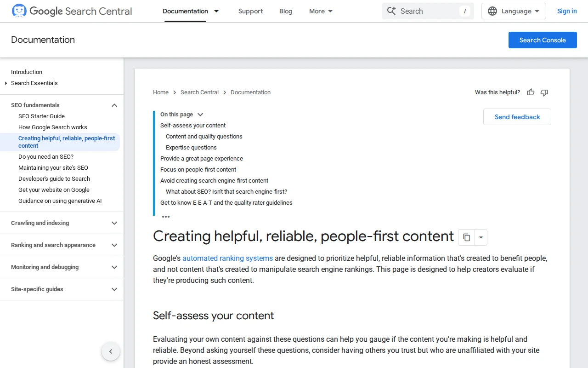The height and width of the screenshot is (368, 588).
Task: Rate the page helpful with thumbs up
Action: tap(531, 92)
